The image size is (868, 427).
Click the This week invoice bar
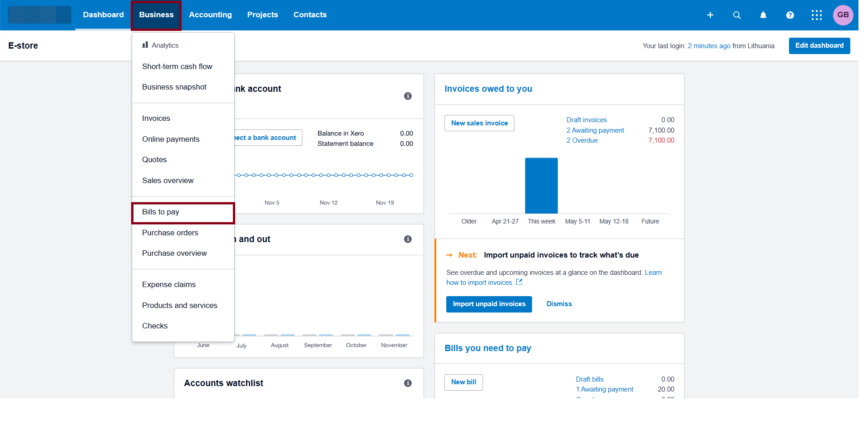coord(541,186)
